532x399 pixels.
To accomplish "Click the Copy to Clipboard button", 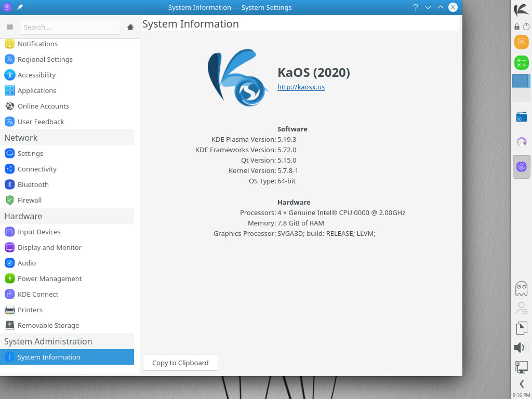I will (x=180, y=363).
